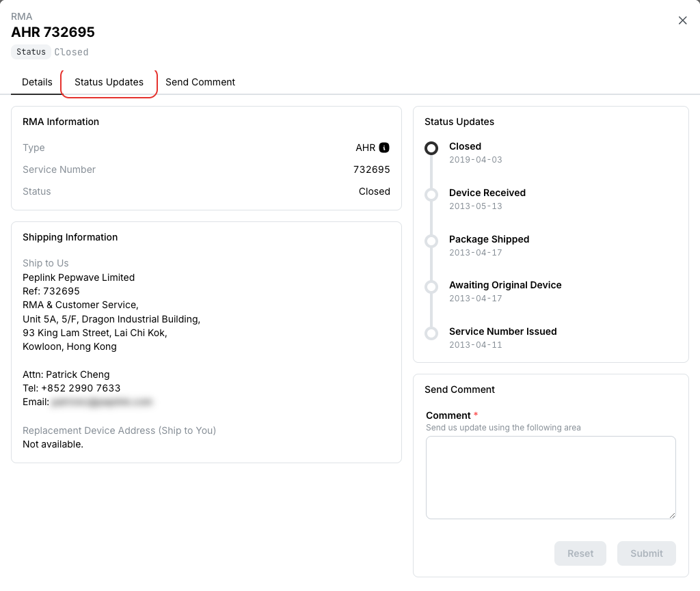The height and width of the screenshot is (591, 700).
Task: Click the Service Number value 732695
Action: point(371,169)
